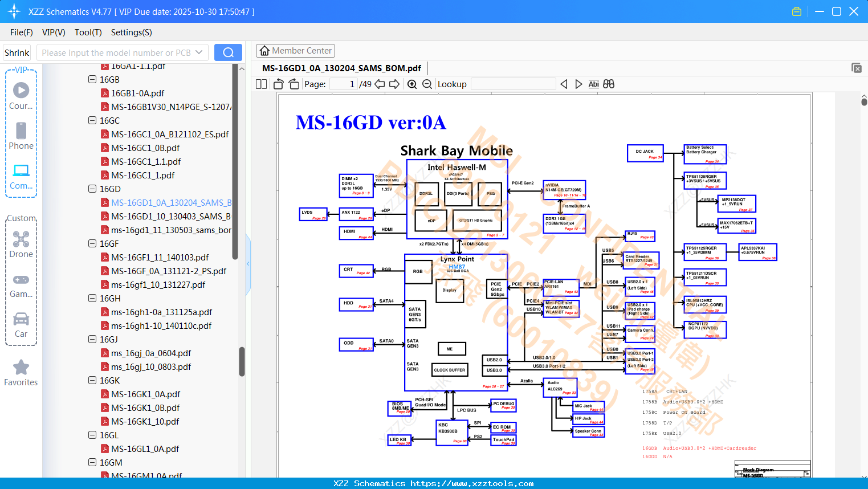Find next lookup result
The height and width of the screenshot is (489, 868).
(578, 84)
